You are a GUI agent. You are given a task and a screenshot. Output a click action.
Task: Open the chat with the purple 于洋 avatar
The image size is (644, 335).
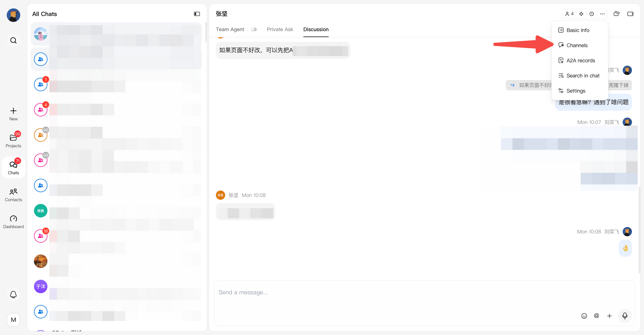(x=116, y=286)
